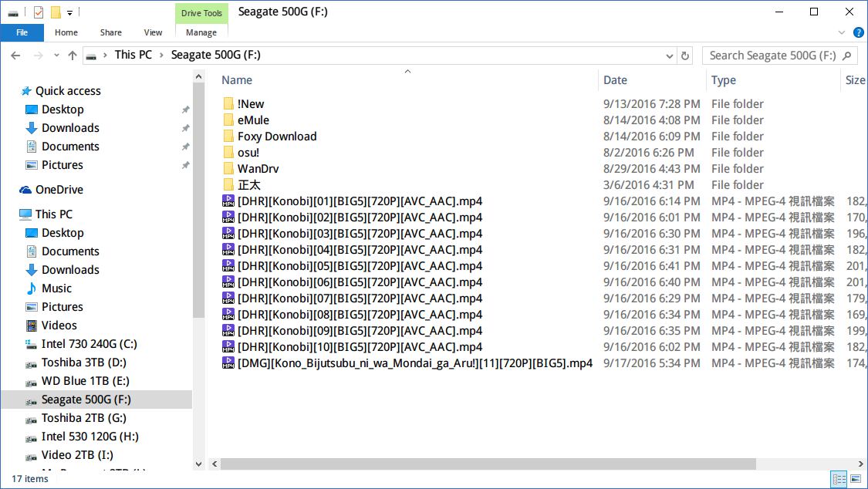The width and height of the screenshot is (868, 489).
Task: Switch to the Share ribbon tab
Action: point(110,32)
